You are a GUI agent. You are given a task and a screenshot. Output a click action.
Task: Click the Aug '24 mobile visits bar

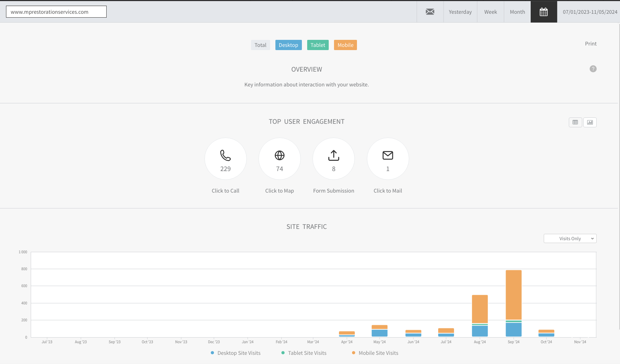pyautogui.click(x=480, y=309)
